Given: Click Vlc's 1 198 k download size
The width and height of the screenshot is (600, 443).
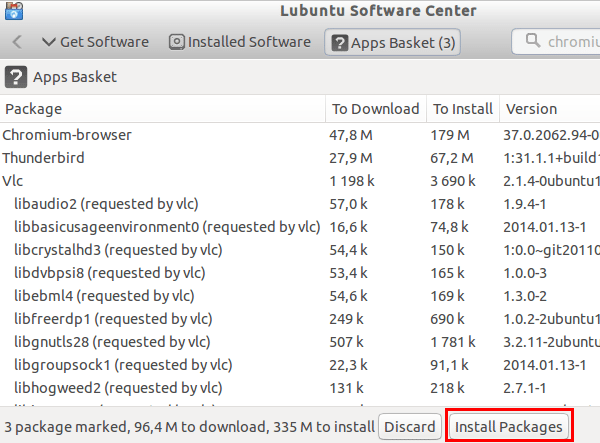Looking at the screenshot, I should tap(352, 181).
